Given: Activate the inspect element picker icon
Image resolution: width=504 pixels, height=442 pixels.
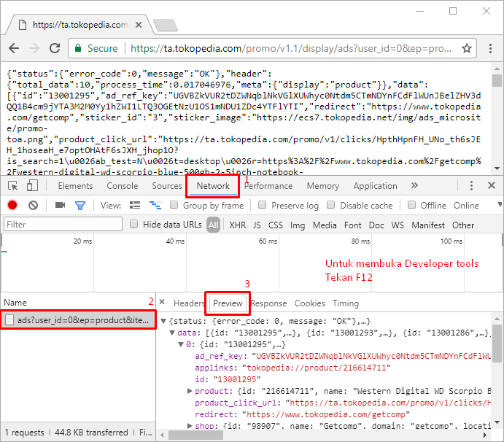Looking at the screenshot, I should 13,186.
